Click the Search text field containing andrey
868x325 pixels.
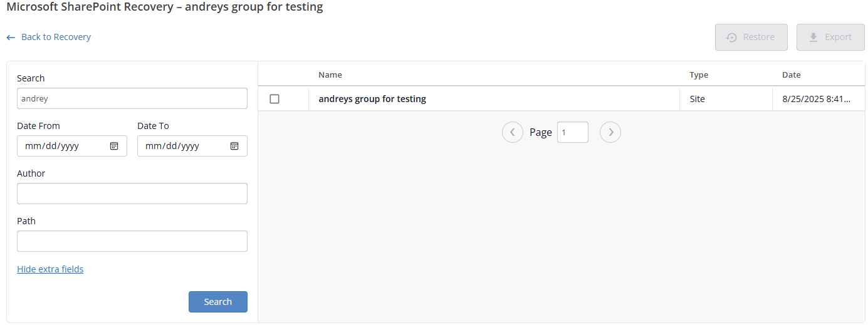(x=132, y=98)
